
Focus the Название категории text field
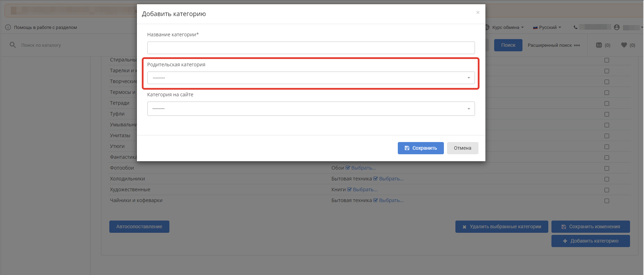click(311, 48)
